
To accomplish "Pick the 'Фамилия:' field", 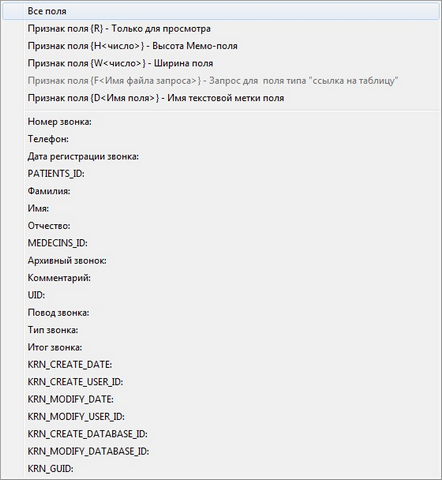I will point(221,191).
